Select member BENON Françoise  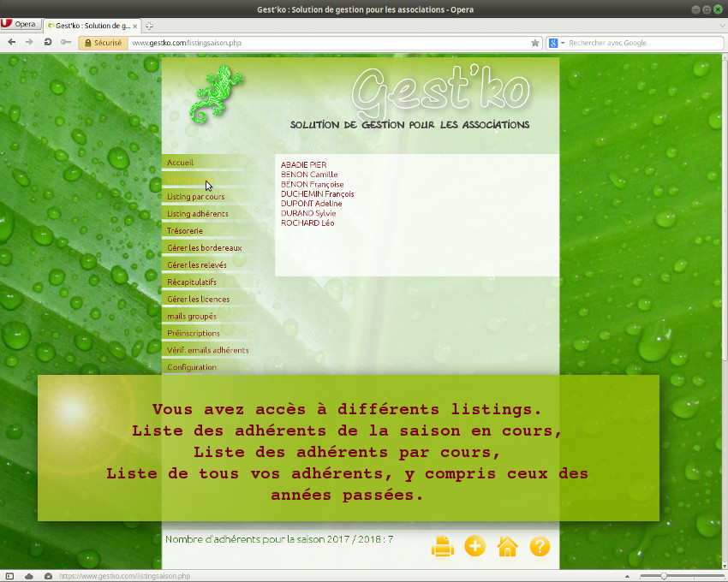(x=312, y=184)
